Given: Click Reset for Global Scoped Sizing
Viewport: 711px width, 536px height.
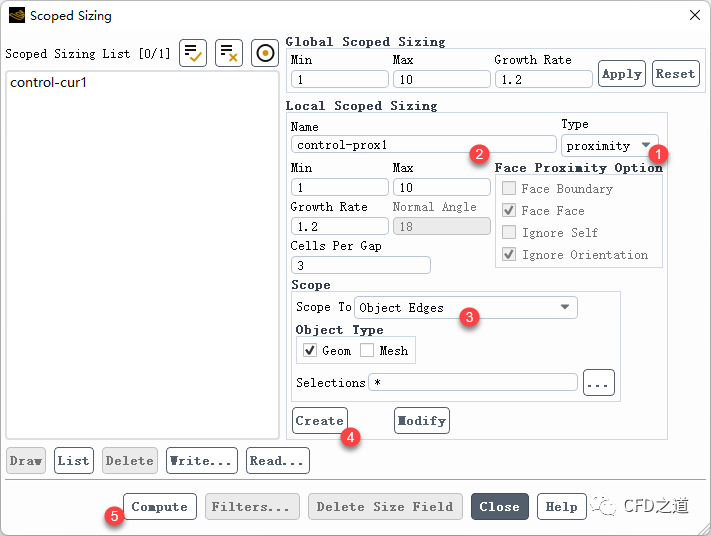Looking at the screenshot, I should point(676,73).
